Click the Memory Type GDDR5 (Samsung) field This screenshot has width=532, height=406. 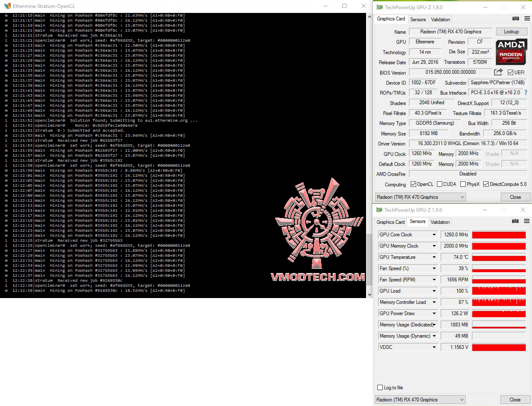point(435,123)
